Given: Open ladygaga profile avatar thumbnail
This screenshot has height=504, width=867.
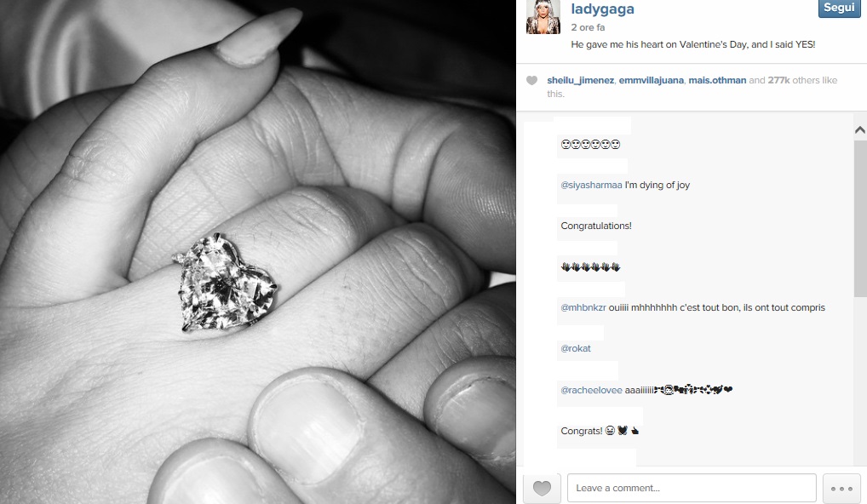Looking at the screenshot, I should click(543, 17).
